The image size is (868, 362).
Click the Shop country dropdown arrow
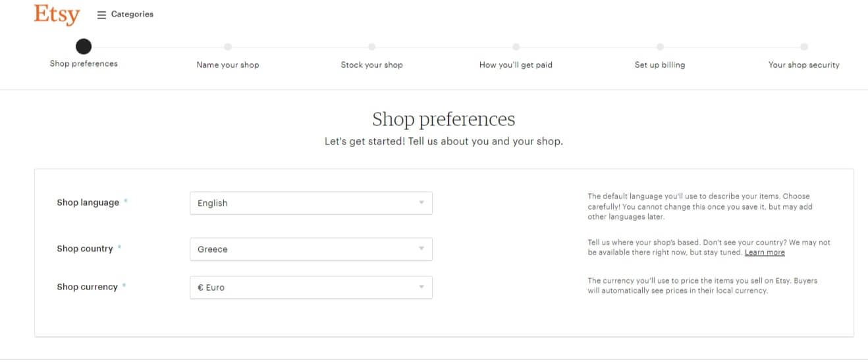[421, 249]
